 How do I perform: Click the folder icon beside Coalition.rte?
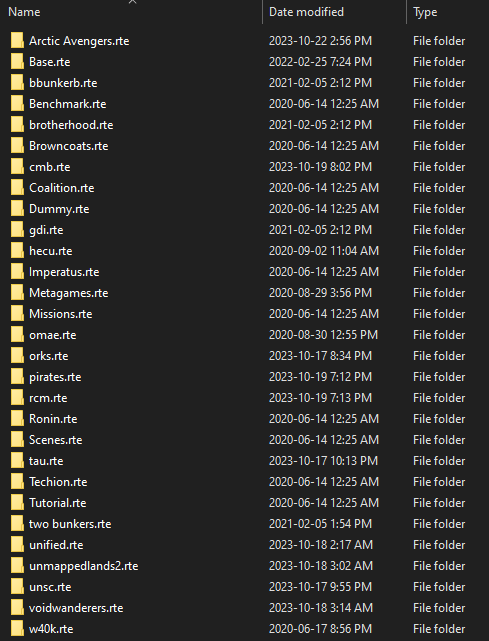coord(17,188)
